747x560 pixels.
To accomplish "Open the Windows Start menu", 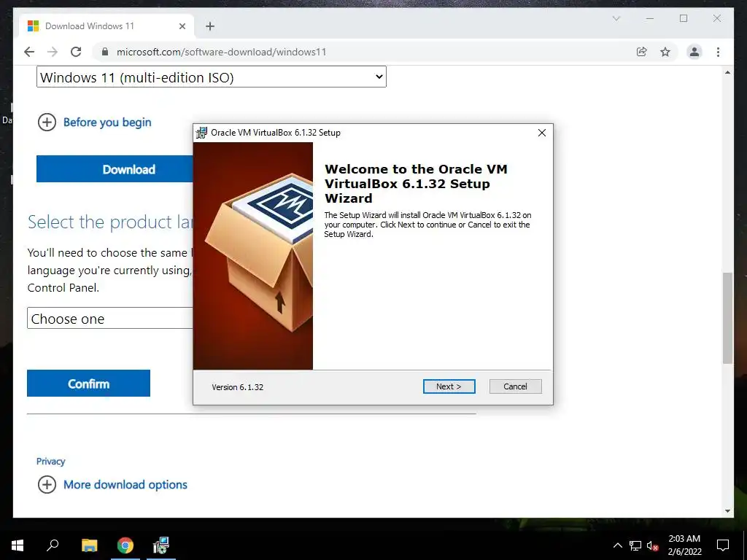I will click(x=18, y=545).
